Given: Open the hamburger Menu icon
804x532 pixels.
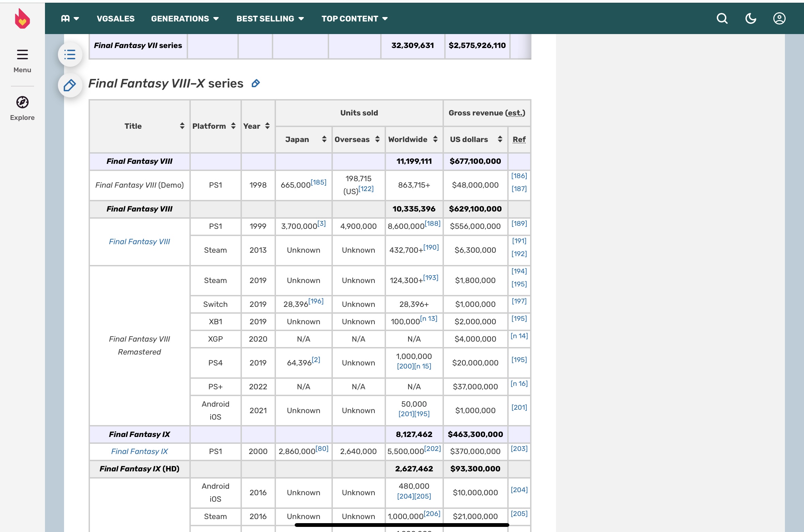Looking at the screenshot, I should tap(22, 54).
